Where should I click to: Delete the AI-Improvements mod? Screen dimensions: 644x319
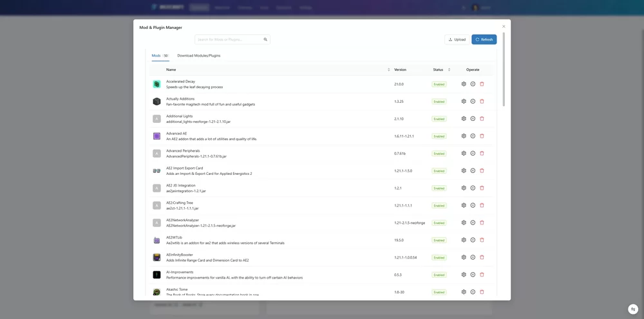click(482, 275)
